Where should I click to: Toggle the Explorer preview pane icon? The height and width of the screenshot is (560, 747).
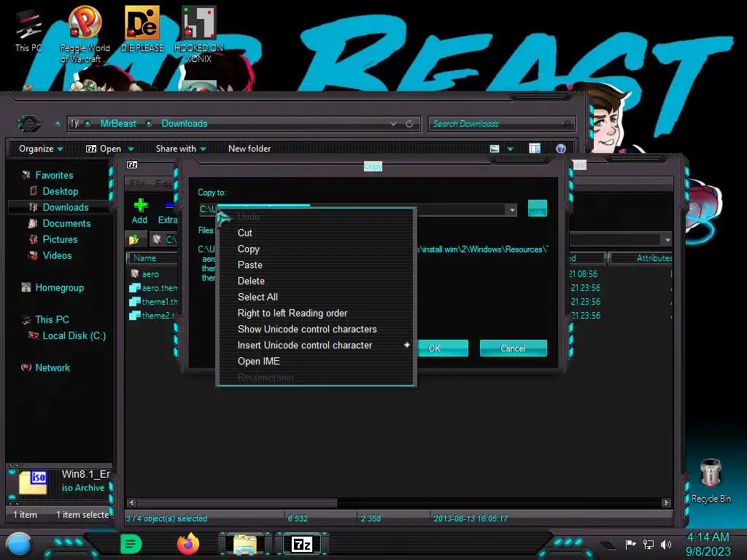535,149
